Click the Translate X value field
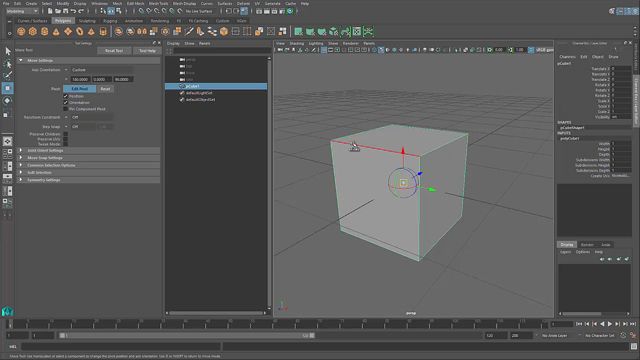 click(x=621, y=69)
